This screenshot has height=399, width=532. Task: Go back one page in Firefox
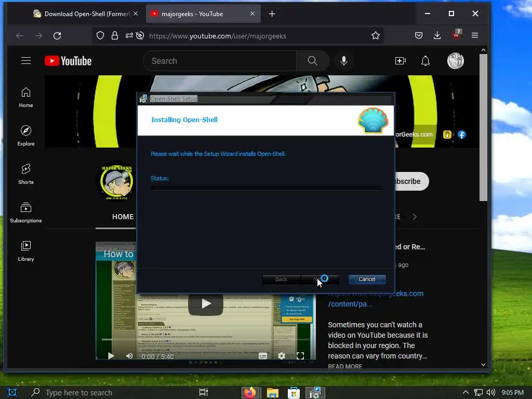pos(20,36)
